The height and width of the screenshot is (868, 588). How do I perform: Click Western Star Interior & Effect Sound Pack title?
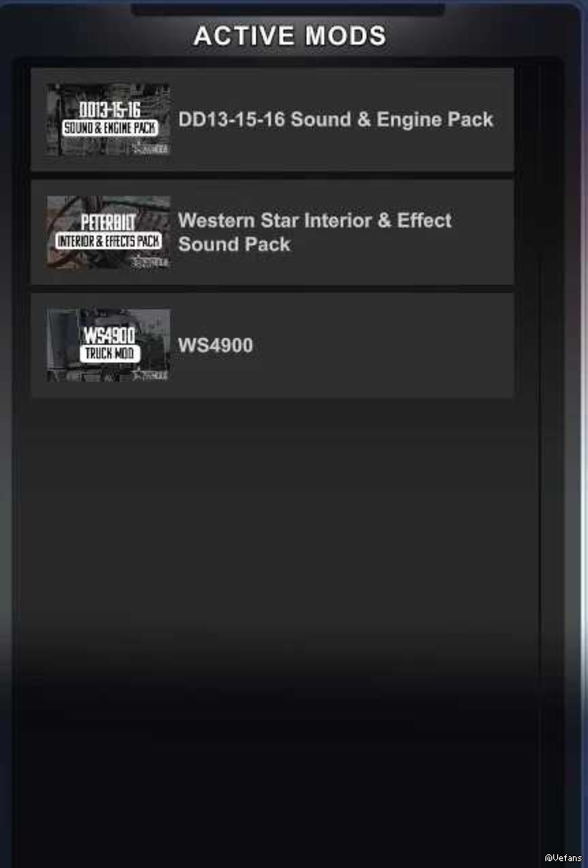pyautogui.click(x=315, y=232)
